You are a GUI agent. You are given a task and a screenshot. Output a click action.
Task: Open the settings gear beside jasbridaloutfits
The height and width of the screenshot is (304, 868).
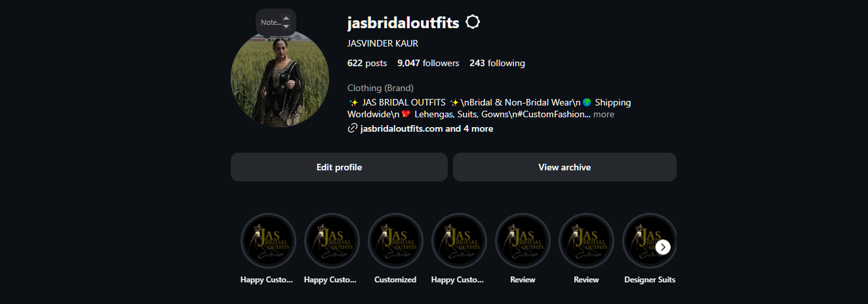click(x=473, y=22)
